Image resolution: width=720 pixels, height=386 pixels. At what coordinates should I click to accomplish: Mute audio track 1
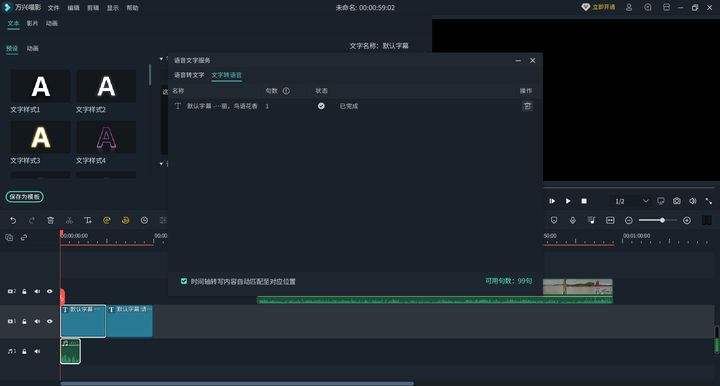coord(37,351)
